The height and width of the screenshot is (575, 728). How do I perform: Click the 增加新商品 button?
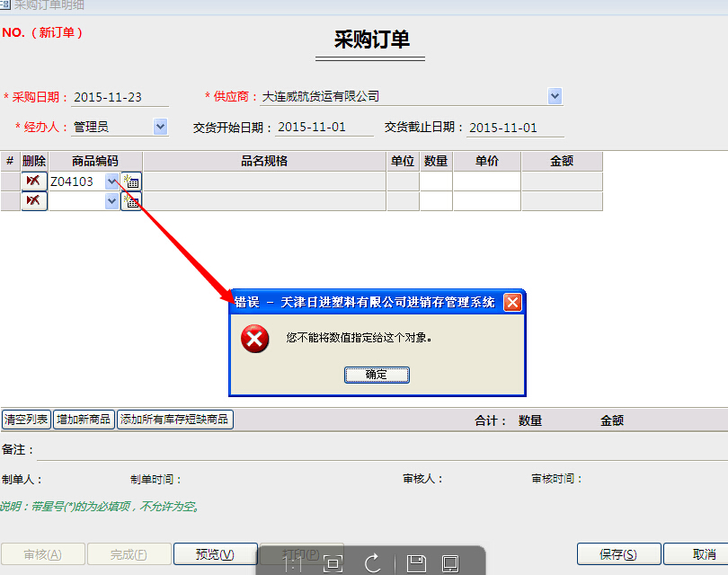(84, 420)
